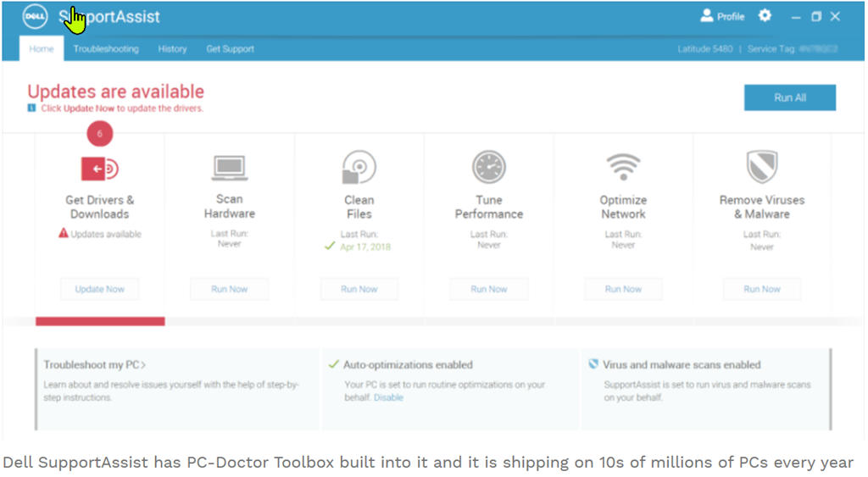Switch to the Troubleshooting tab
This screenshot has height=477, width=868.
coord(106,49)
